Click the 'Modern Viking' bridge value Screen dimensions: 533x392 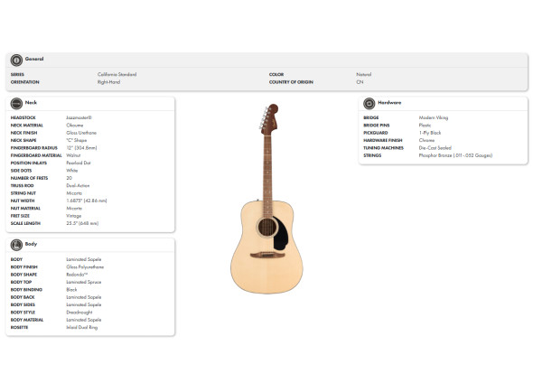click(434, 117)
